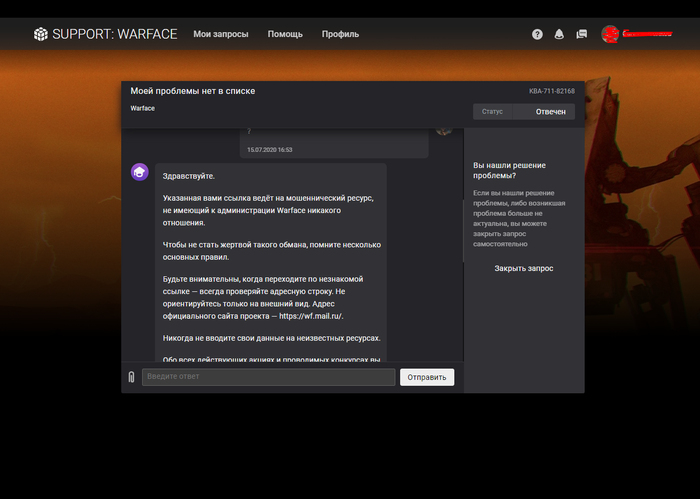Click the Warface label under the title
Viewport: 700px width, 499px height.
pyautogui.click(x=142, y=108)
